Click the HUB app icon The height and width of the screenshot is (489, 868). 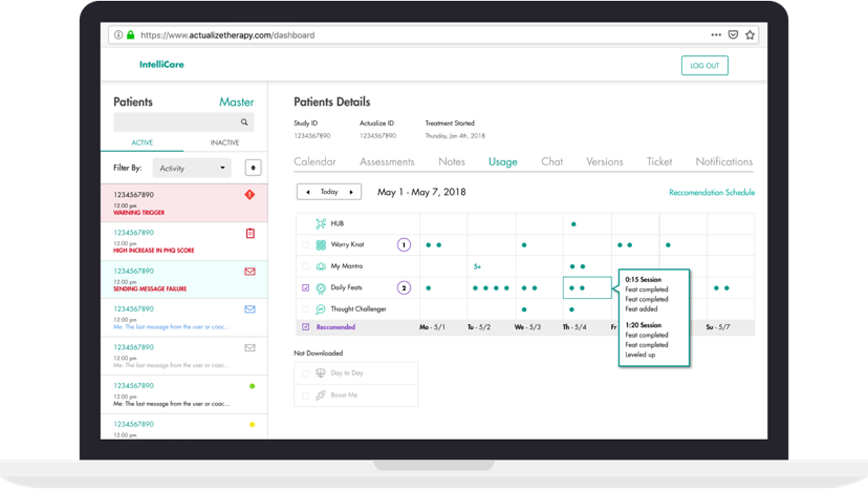pos(321,224)
